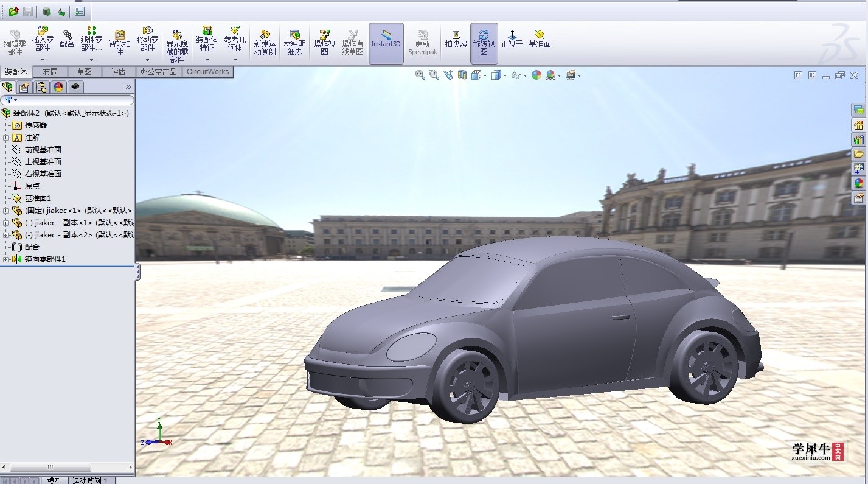Select 传感器 tree item

coord(30,125)
